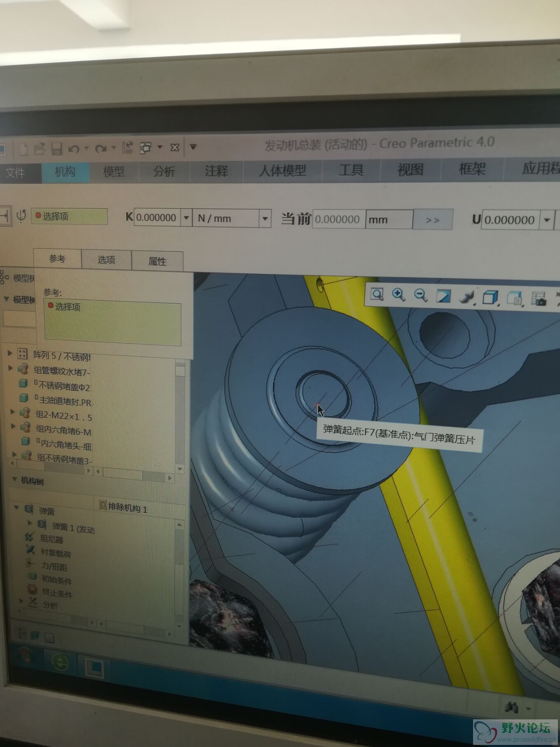Open the U value dropdown arrow

547,220
